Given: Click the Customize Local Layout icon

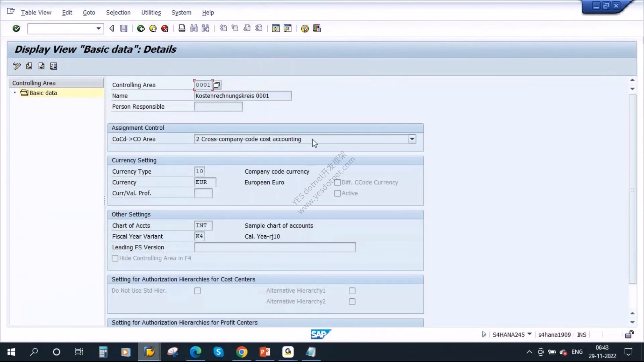Looking at the screenshot, I should pos(317,28).
